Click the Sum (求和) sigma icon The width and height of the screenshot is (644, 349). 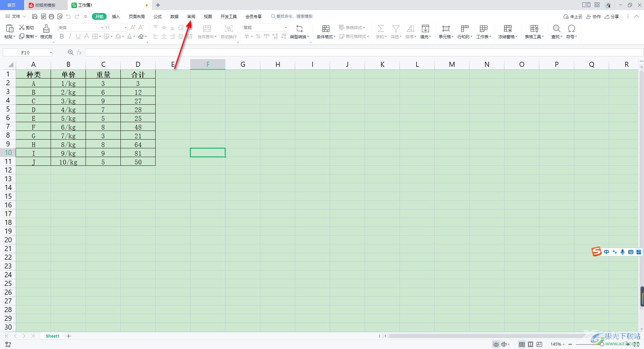point(381,29)
